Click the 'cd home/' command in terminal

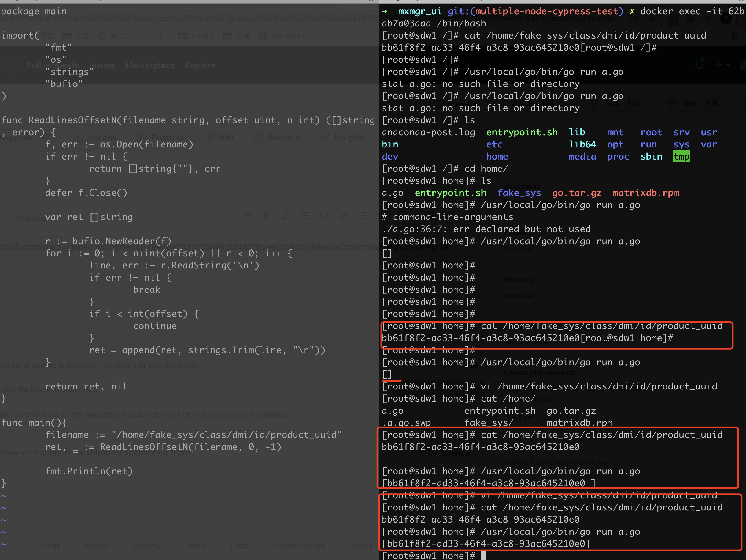click(486, 169)
